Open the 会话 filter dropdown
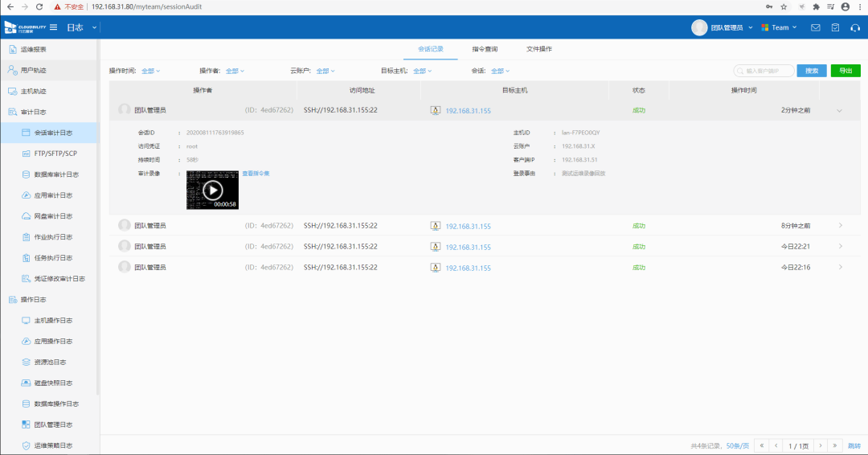Viewport: 868px width, 455px height. pyautogui.click(x=500, y=71)
